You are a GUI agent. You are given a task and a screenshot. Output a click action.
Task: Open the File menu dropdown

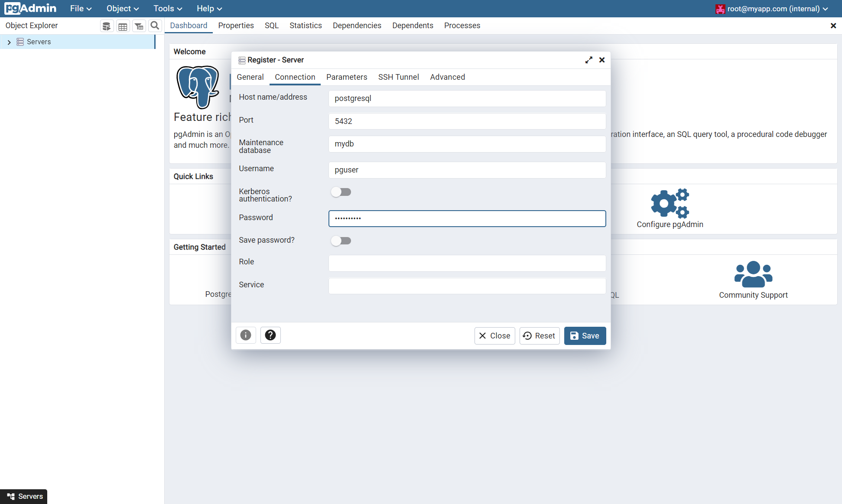click(81, 9)
